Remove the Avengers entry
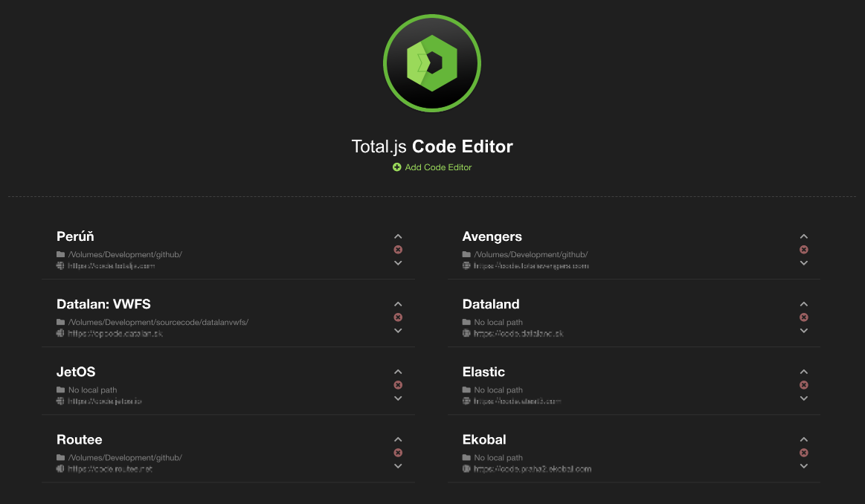This screenshot has height=504, width=865. (x=804, y=250)
